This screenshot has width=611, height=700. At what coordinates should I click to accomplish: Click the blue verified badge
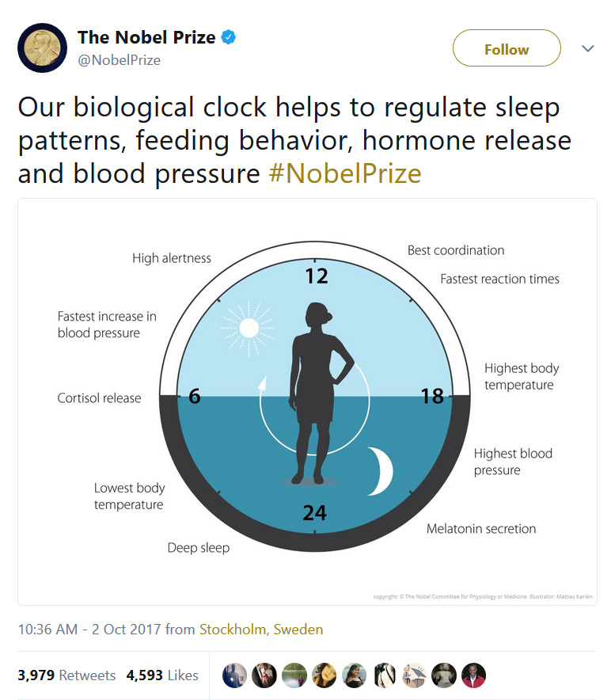[229, 37]
